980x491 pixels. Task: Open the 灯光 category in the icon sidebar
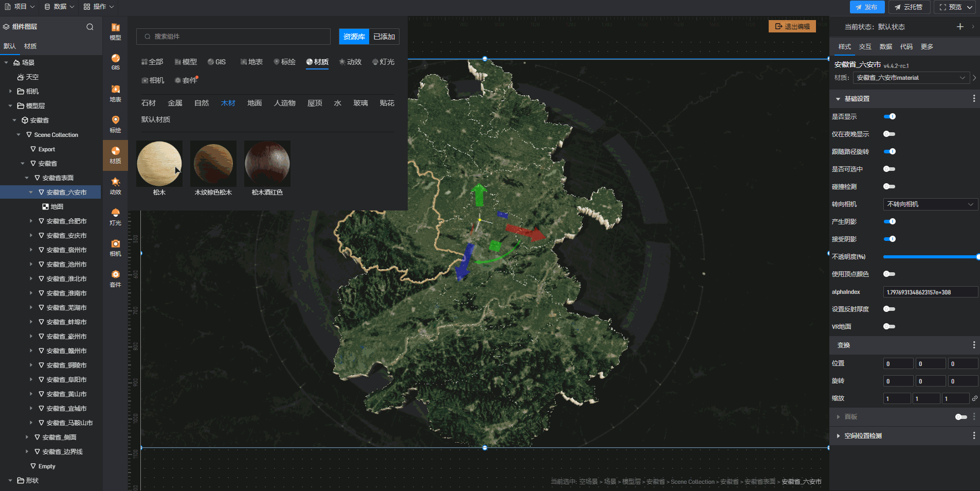115,217
